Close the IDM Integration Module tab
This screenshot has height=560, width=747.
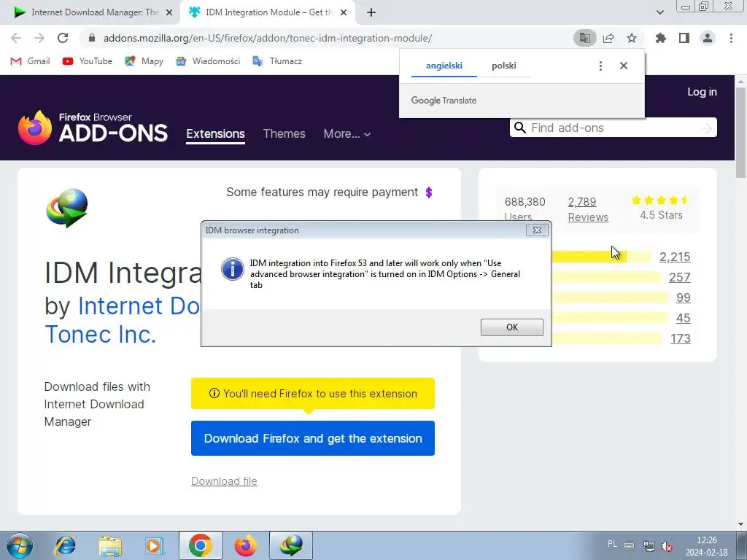pos(344,12)
